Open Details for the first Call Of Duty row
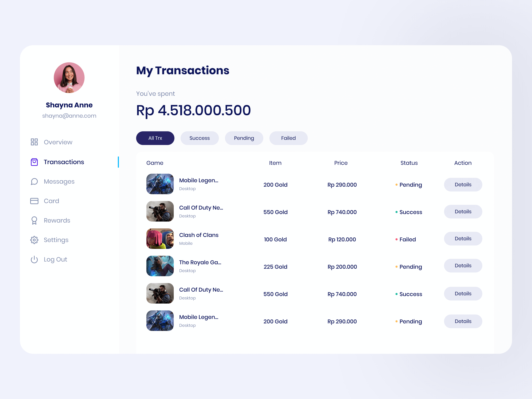532x399 pixels. [463, 212]
